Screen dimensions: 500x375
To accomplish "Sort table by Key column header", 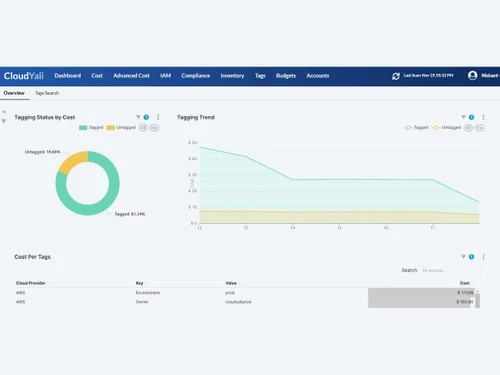I will tap(140, 283).
